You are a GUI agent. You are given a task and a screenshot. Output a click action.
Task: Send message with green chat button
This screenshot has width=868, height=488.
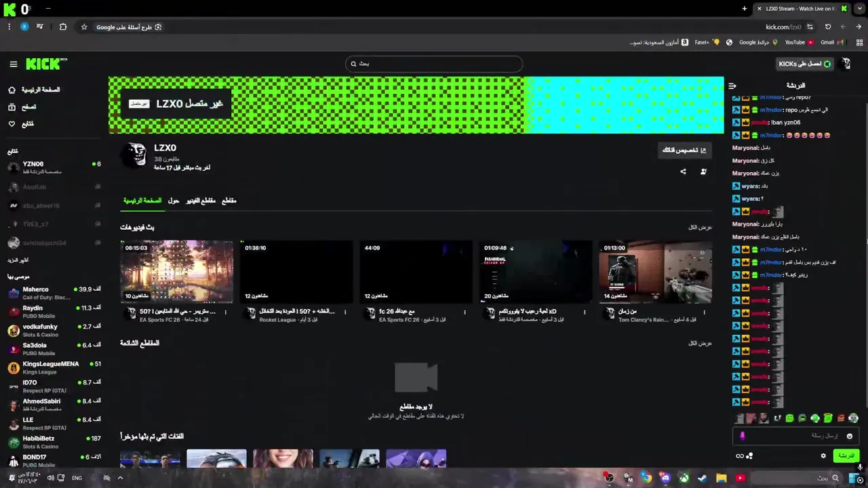pos(846,455)
